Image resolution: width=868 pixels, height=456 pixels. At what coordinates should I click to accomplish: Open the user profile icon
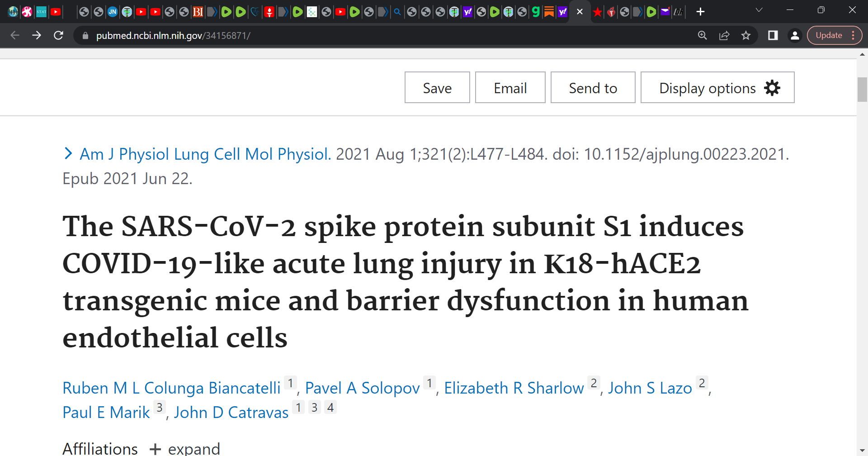tap(795, 35)
